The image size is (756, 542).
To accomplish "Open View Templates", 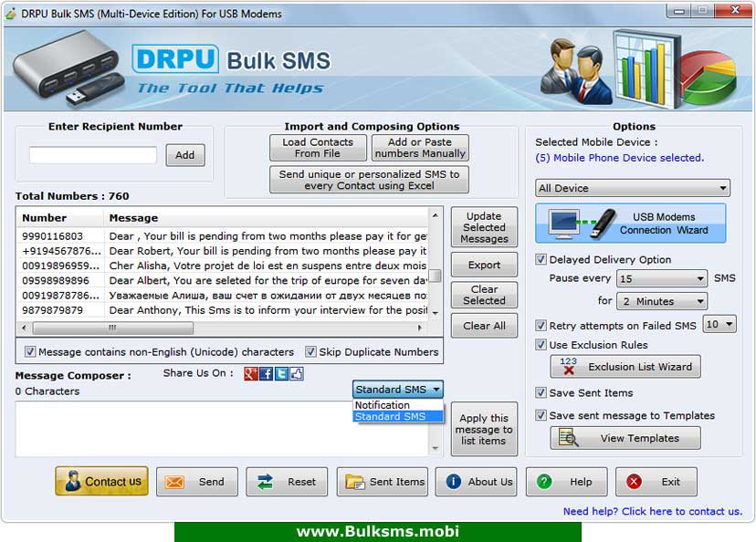I will [x=625, y=438].
